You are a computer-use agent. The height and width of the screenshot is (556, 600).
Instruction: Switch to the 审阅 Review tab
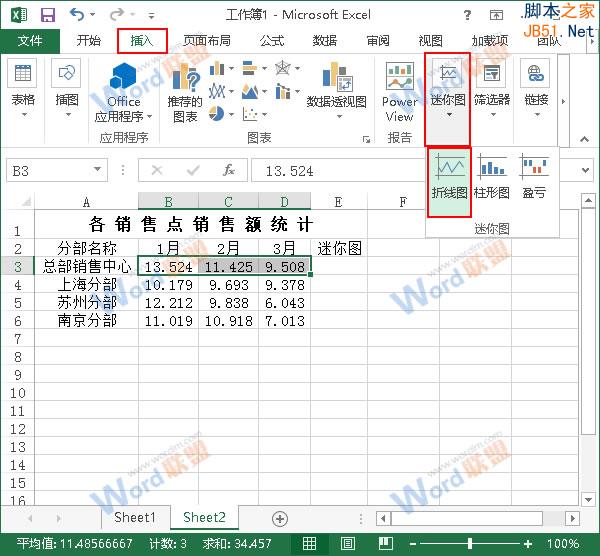[x=378, y=41]
